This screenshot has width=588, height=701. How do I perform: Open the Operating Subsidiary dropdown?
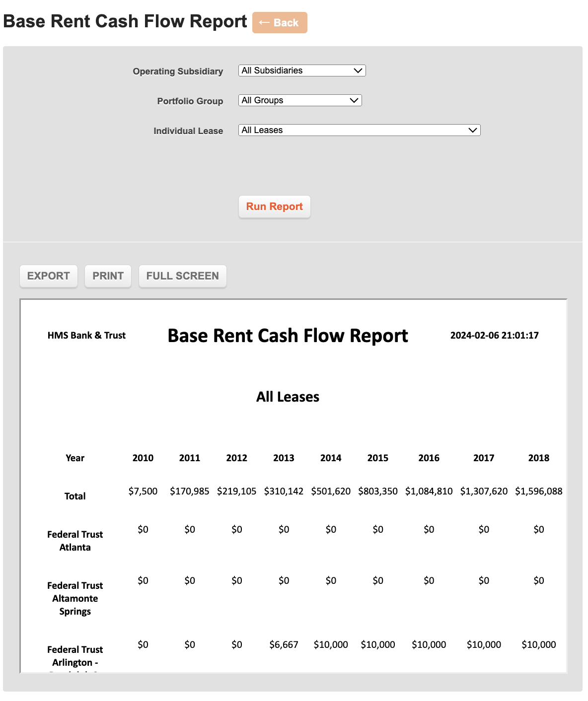tap(302, 70)
